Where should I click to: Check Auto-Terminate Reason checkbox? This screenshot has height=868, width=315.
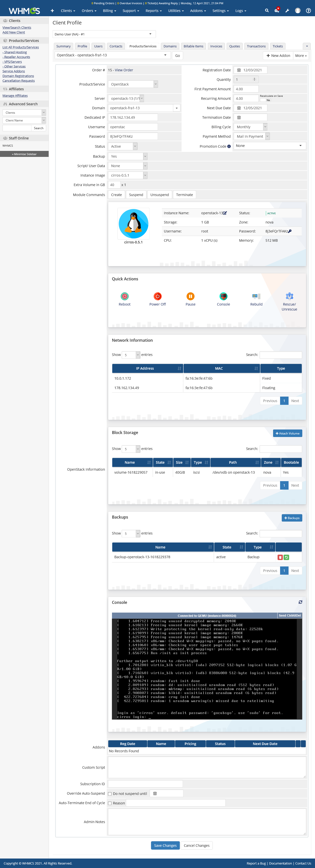(x=110, y=803)
